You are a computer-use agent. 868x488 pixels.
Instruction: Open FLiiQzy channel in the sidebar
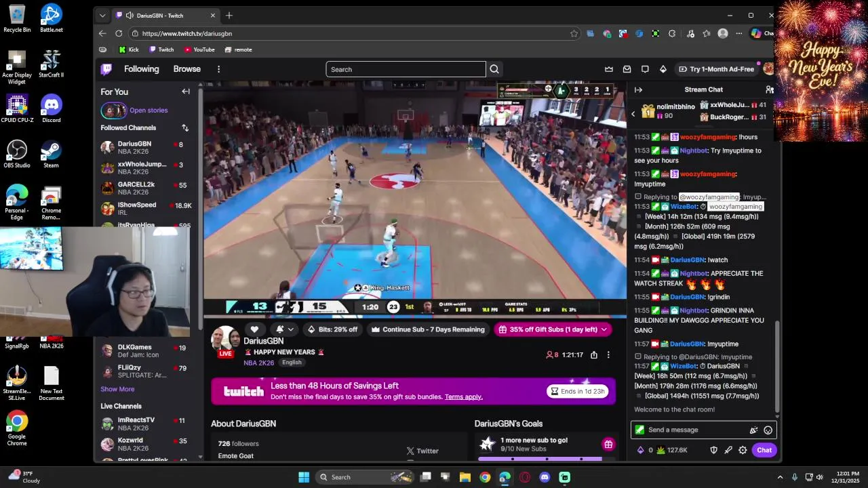click(146, 371)
